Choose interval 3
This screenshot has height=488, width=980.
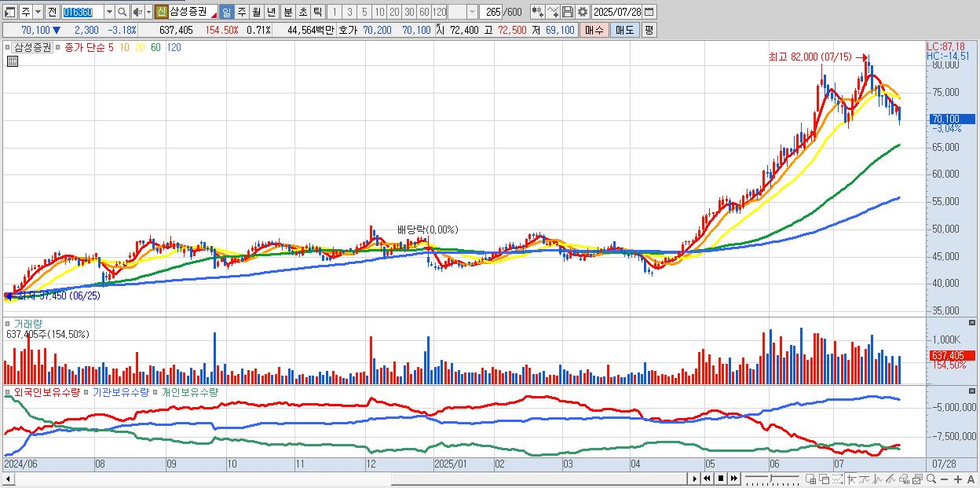(x=349, y=12)
